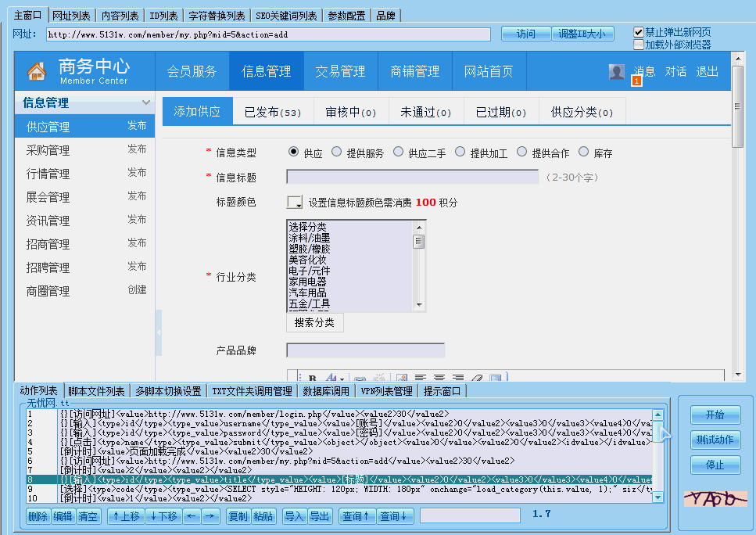The width and height of the screenshot is (756, 535).
Task: Click the 搜索分类 button
Action: [315, 322]
